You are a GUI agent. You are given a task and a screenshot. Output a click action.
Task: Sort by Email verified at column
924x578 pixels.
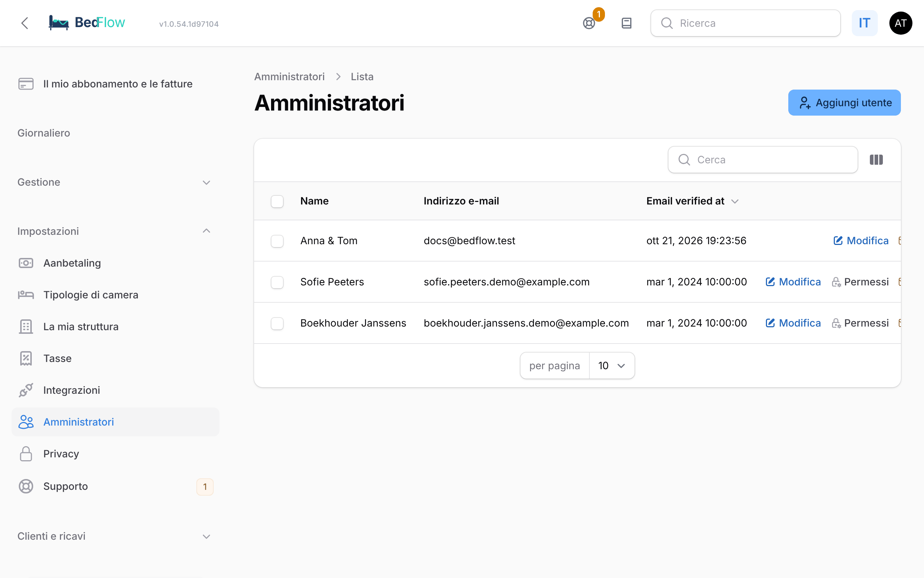[x=692, y=201]
